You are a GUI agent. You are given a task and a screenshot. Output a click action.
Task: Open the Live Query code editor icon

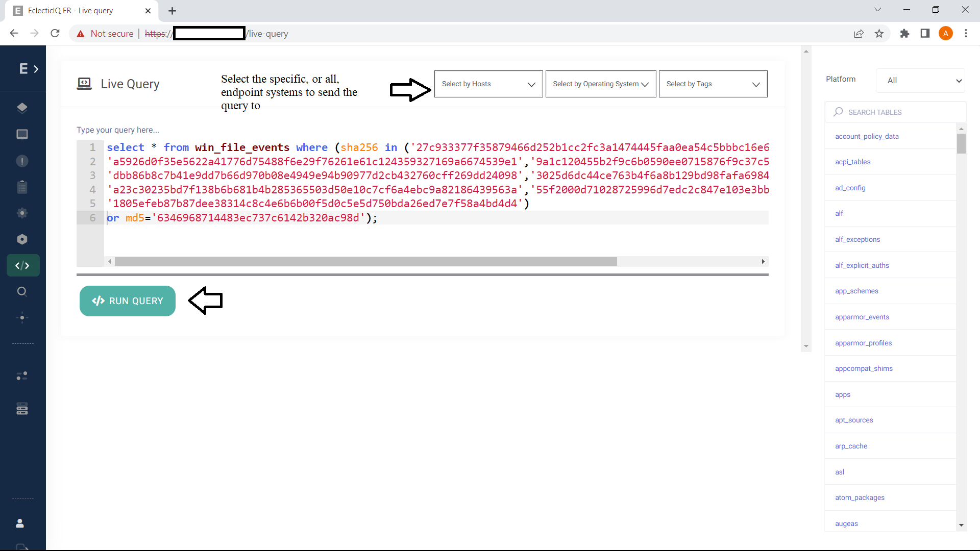[x=22, y=265]
